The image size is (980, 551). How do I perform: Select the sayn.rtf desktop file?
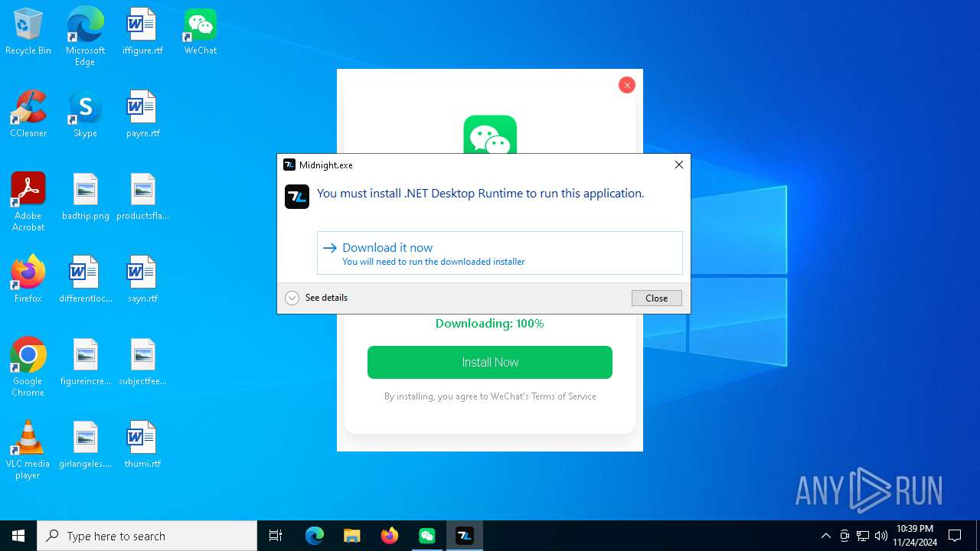pyautogui.click(x=142, y=280)
